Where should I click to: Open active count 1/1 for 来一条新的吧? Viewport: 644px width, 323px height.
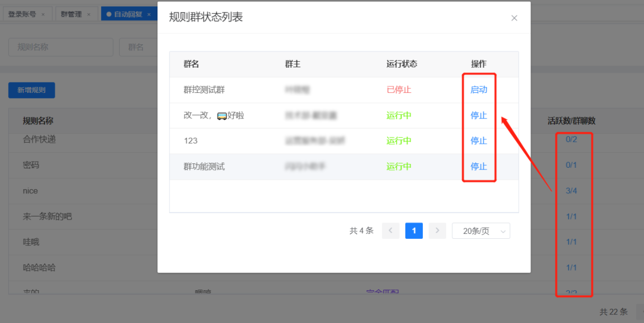571,216
